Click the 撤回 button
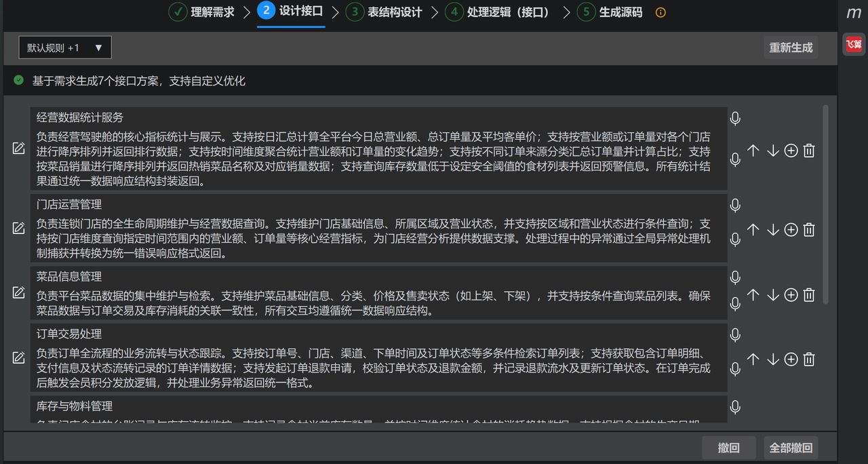The height and width of the screenshot is (464, 868). point(728,448)
